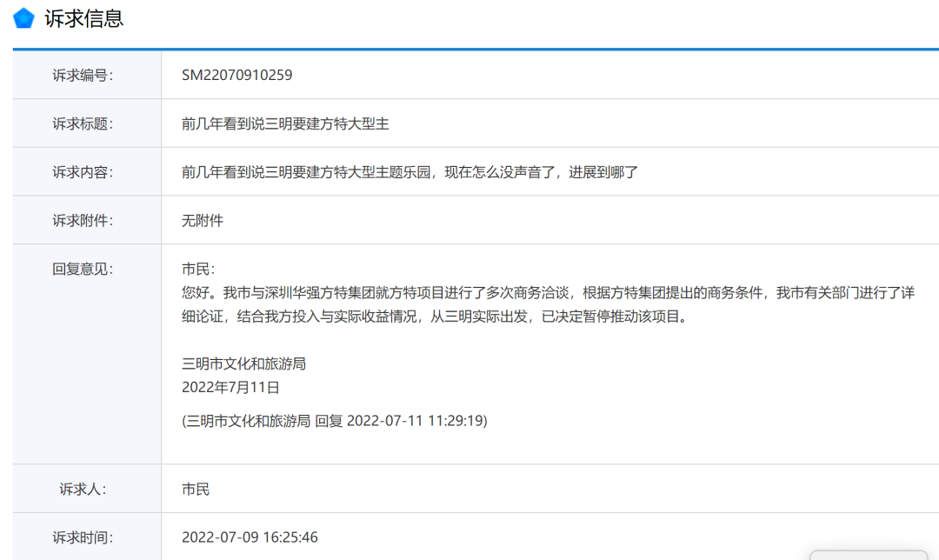Select the 诉求时间 label cell

(83, 537)
